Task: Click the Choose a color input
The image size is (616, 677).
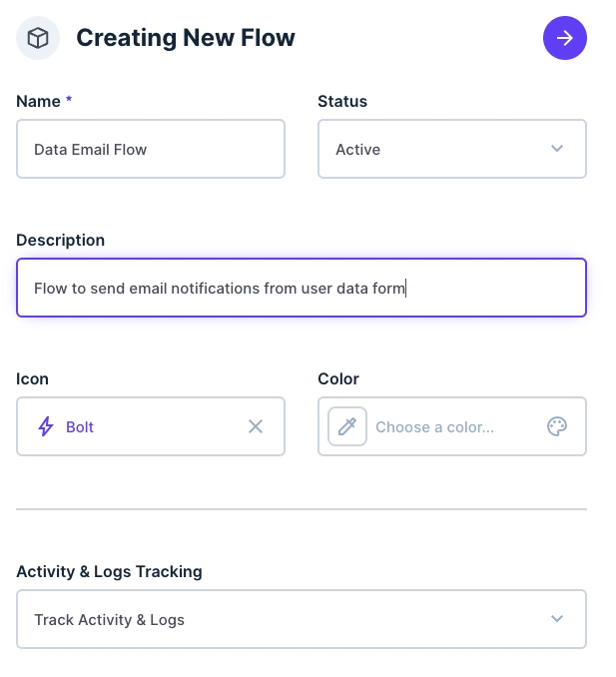Action: 449,426
